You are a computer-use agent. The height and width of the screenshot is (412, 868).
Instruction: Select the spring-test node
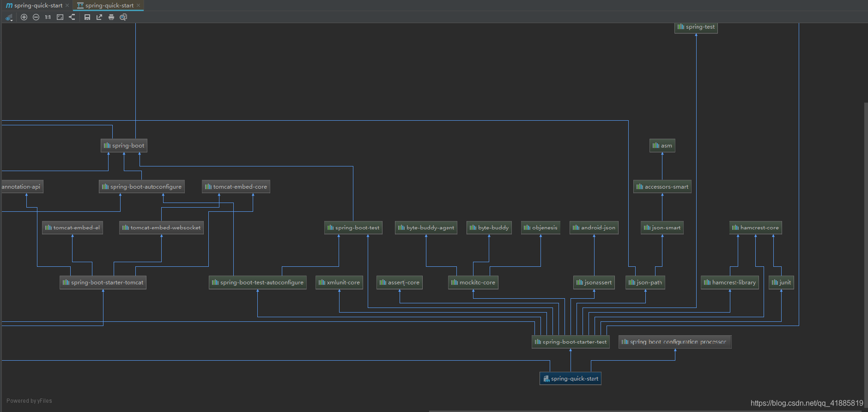coord(696,27)
